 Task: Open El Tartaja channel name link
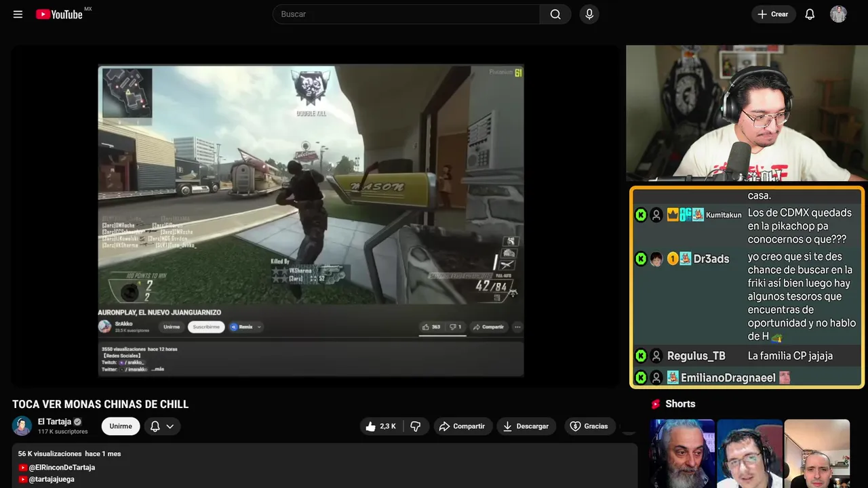[55, 422]
